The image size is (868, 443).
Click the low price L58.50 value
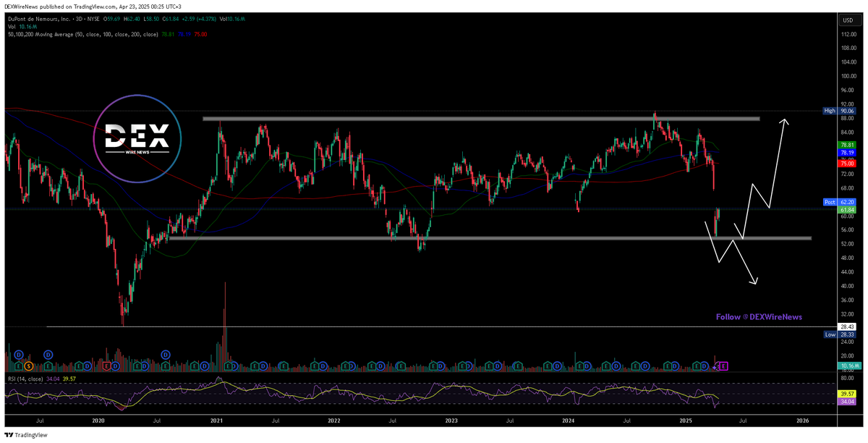click(151, 19)
